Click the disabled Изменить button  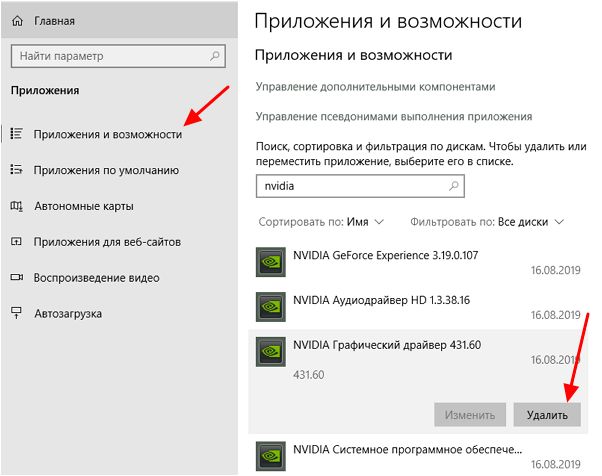pos(470,415)
